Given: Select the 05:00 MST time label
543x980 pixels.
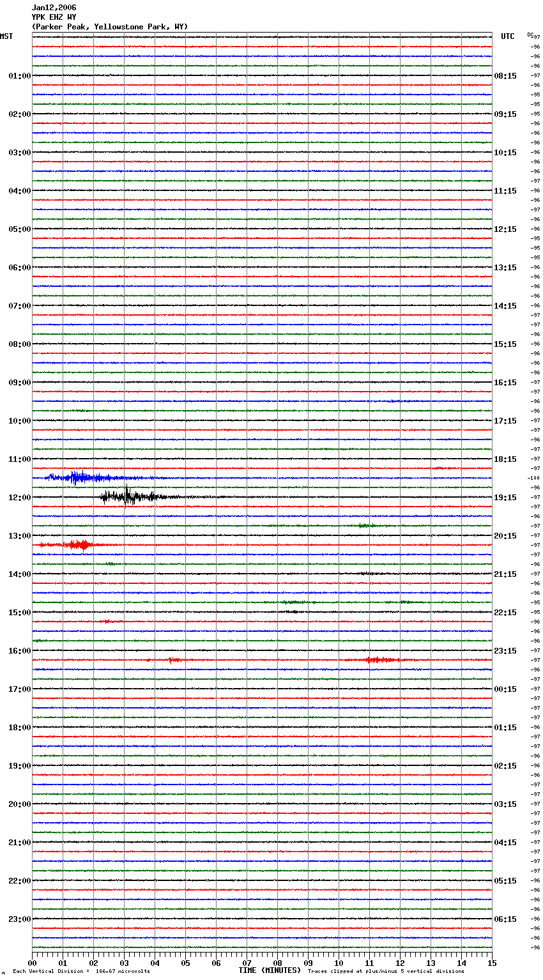Looking at the screenshot, I should [x=20, y=229].
